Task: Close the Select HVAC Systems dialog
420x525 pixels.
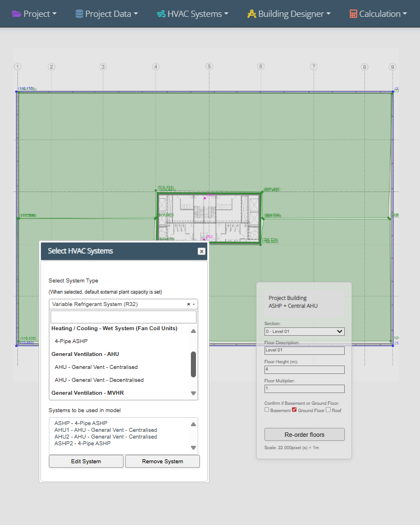Action: point(201,251)
